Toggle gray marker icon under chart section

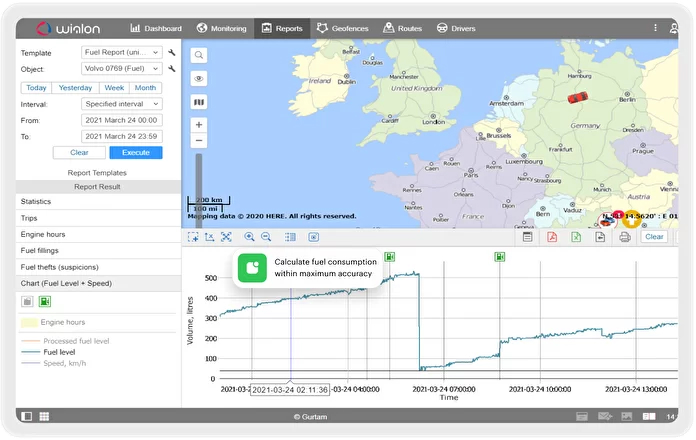coord(28,301)
